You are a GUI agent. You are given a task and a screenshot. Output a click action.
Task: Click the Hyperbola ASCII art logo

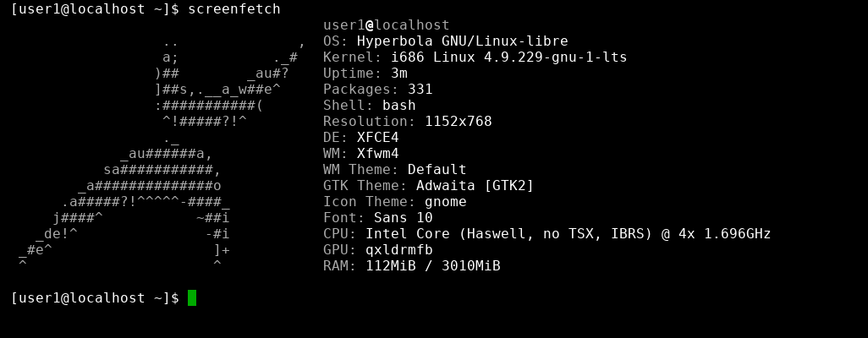(x=161, y=154)
